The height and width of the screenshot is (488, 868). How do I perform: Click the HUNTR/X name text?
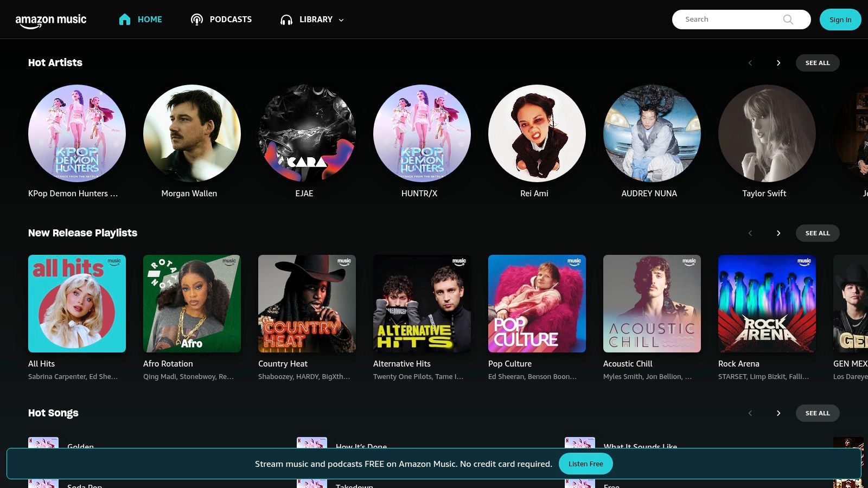pyautogui.click(x=419, y=194)
